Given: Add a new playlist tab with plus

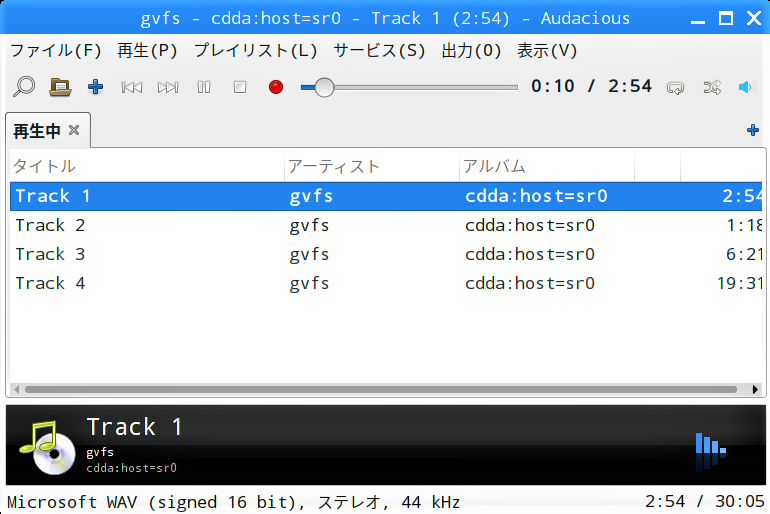Looking at the screenshot, I should [753, 130].
